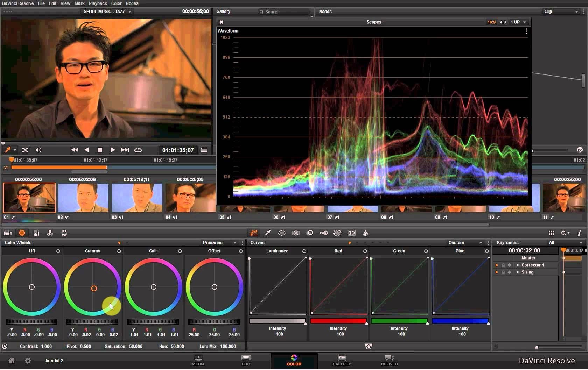The height and width of the screenshot is (370, 588).
Task: Select the Qualifier eyedropper tool
Action: pyautogui.click(x=268, y=233)
